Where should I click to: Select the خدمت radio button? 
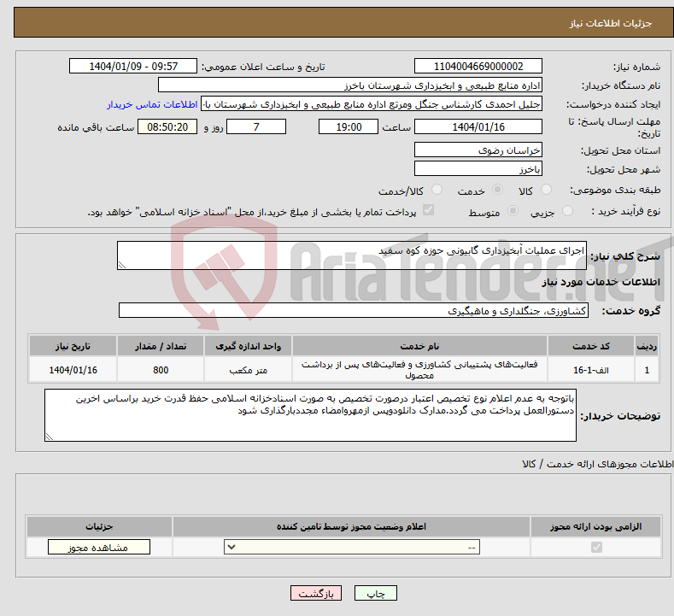click(497, 190)
